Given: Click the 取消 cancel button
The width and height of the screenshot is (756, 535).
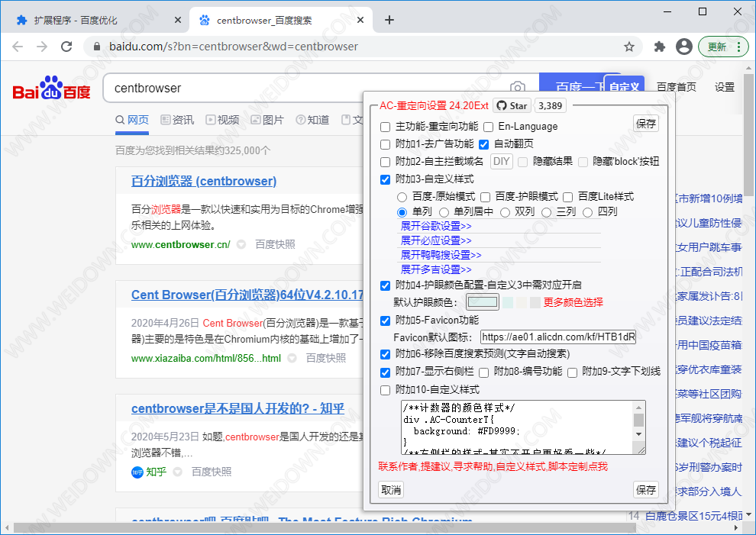Looking at the screenshot, I should click(x=391, y=490).
